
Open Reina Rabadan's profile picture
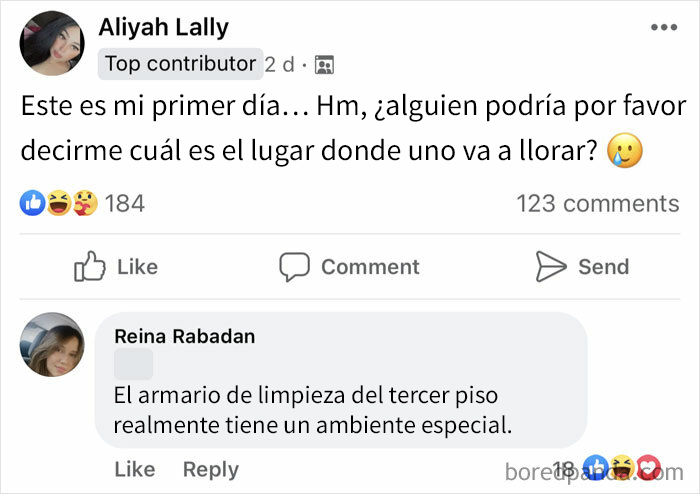tap(52, 344)
